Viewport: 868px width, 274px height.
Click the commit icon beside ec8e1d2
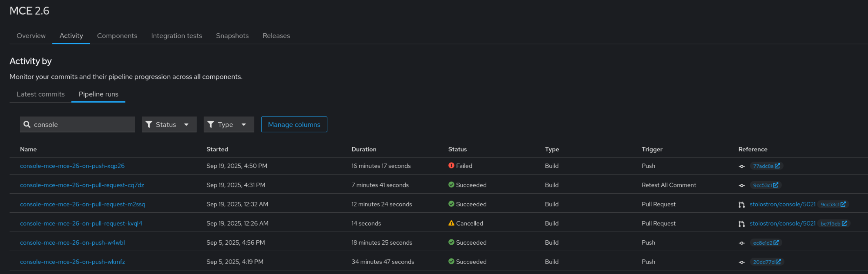[741, 243]
